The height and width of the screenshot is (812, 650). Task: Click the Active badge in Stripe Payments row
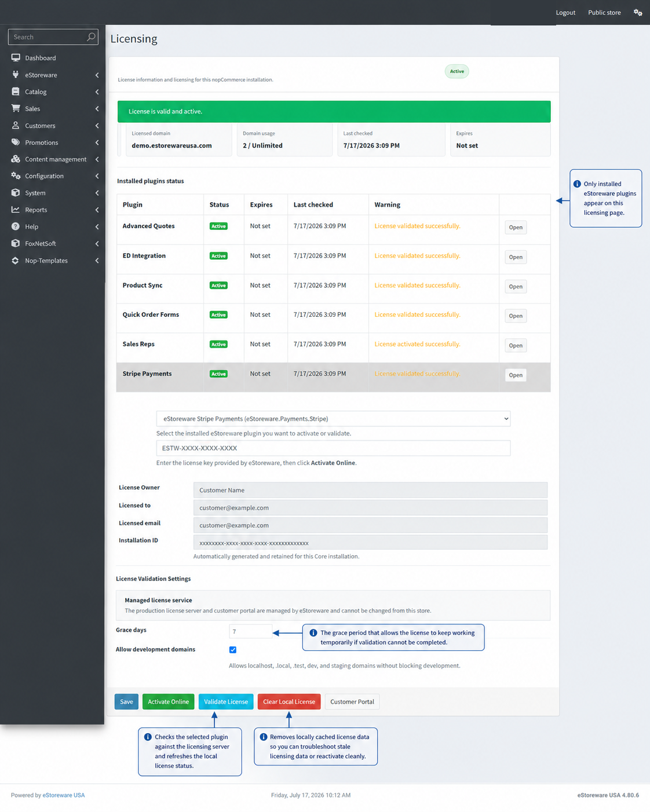(x=218, y=374)
